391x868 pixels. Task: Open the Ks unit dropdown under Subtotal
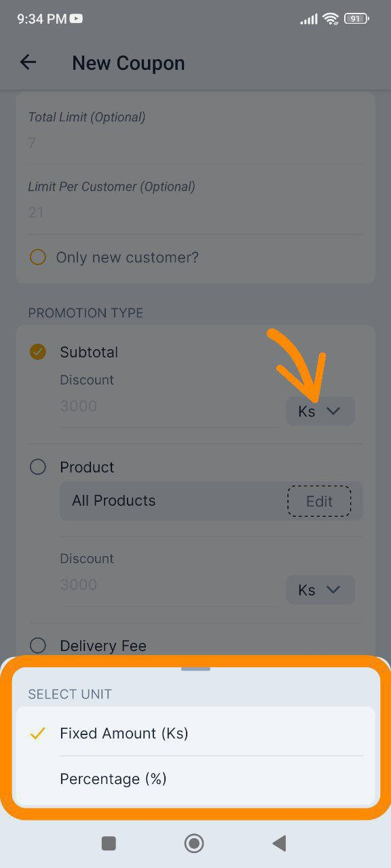point(320,411)
